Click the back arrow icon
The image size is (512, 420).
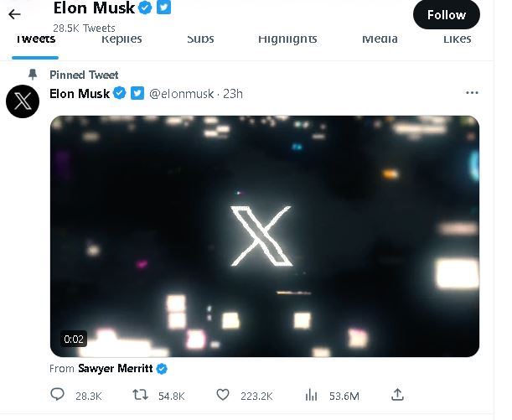click(x=14, y=14)
